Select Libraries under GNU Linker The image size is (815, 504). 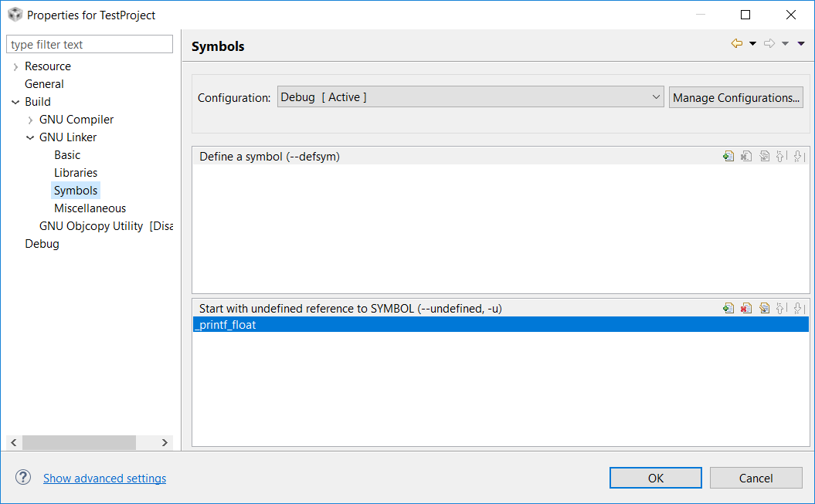(76, 173)
